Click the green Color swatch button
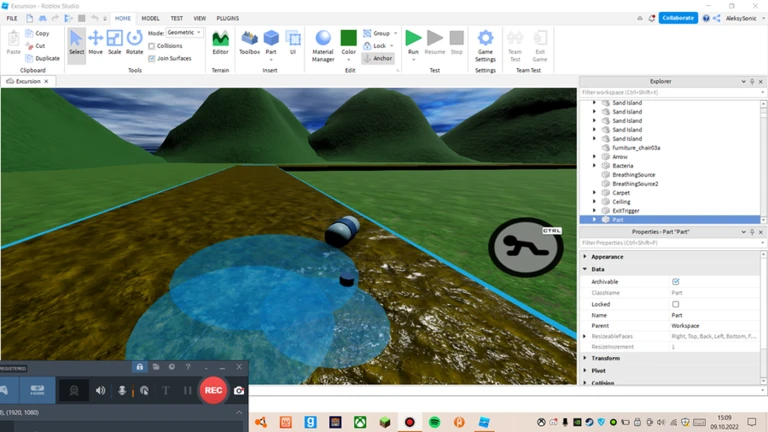Image resolution: width=768 pixels, height=432 pixels. 349,38
